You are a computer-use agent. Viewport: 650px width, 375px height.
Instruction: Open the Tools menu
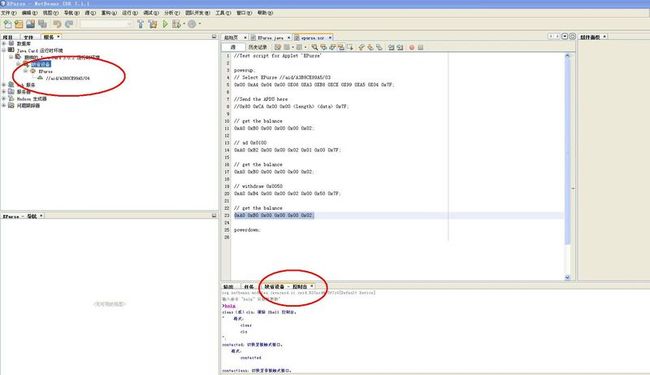223,13
